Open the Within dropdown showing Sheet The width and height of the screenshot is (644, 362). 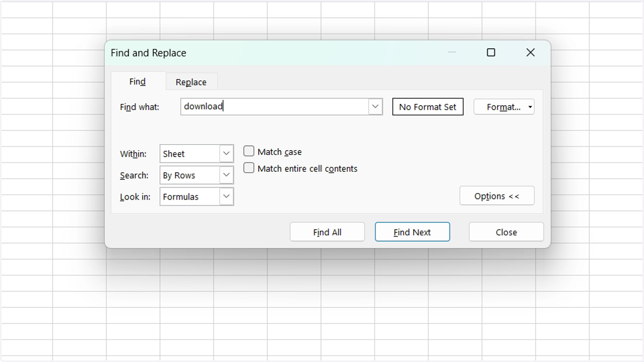click(x=197, y=154)
